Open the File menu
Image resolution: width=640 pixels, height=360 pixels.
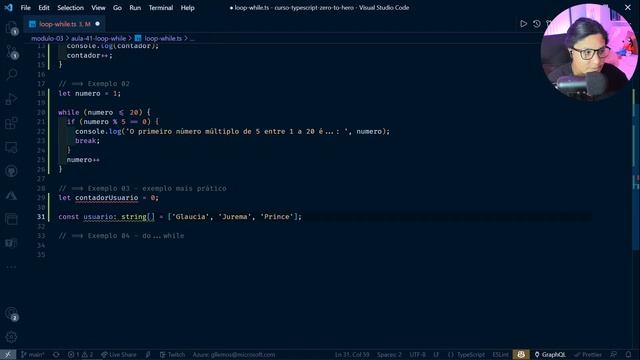coord(25,8)
